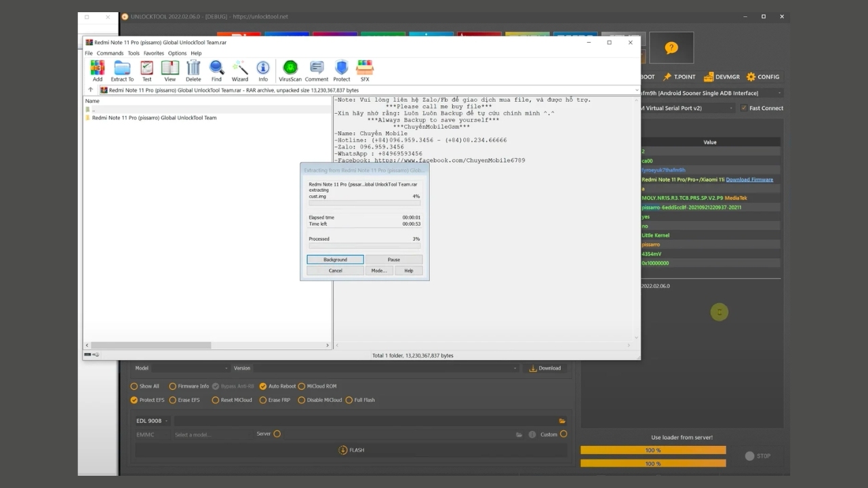Click Download Firmware link
The image size is (868, 488).
click(x=749, y=180)
